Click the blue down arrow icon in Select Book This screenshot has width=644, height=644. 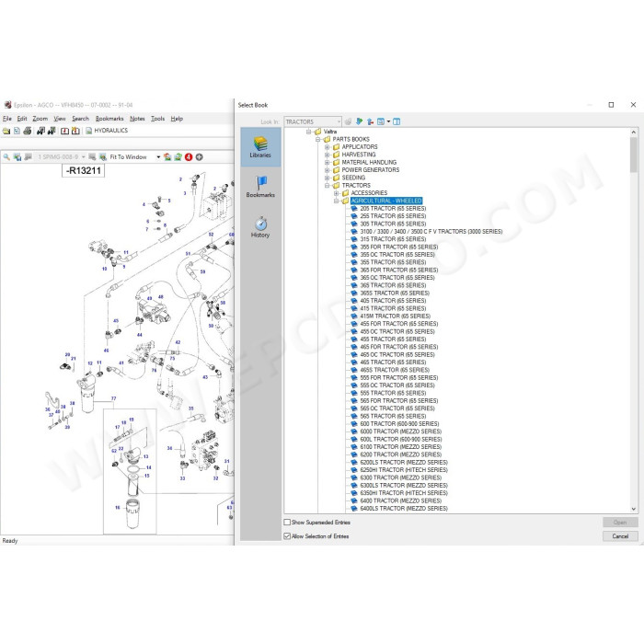360,121
